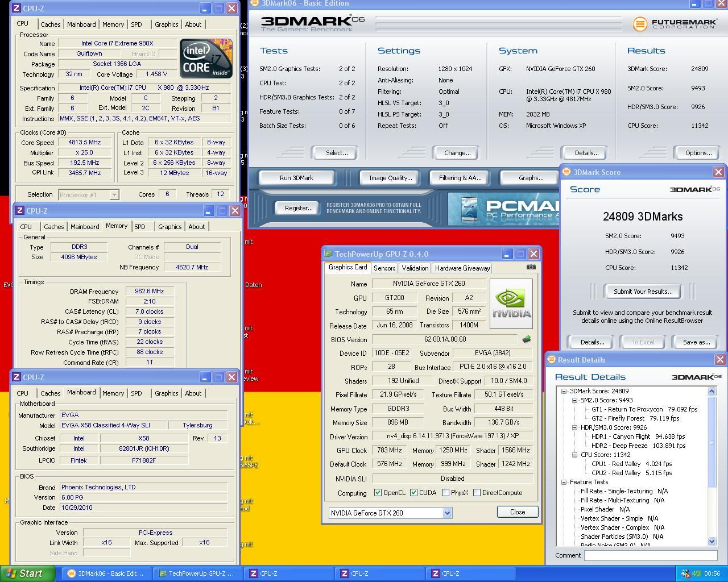Collapse the 3DMark Score: 24809 tree node
The image size is (728, 582).
click(564, 391)
